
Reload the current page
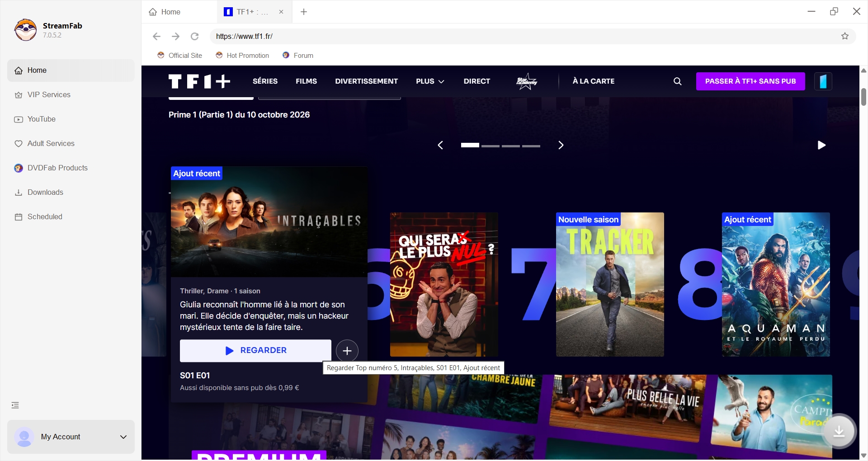194,36
